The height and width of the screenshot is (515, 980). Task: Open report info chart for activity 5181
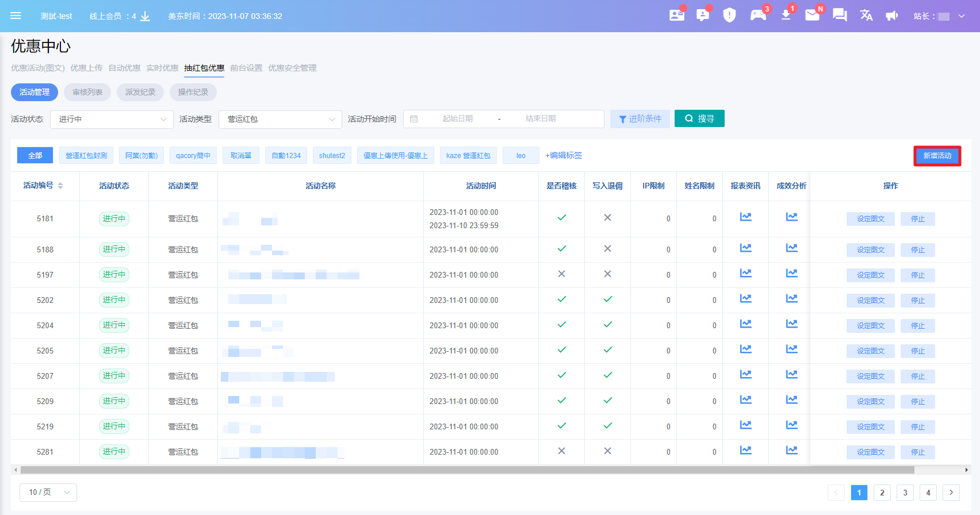coord(745,217)
